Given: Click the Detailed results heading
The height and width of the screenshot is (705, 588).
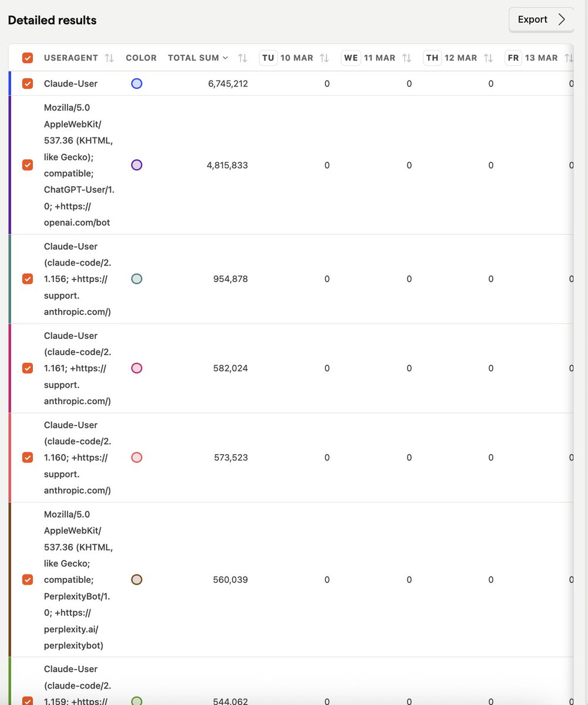Looking at the screenshot, I should click(x=52, y=20).
